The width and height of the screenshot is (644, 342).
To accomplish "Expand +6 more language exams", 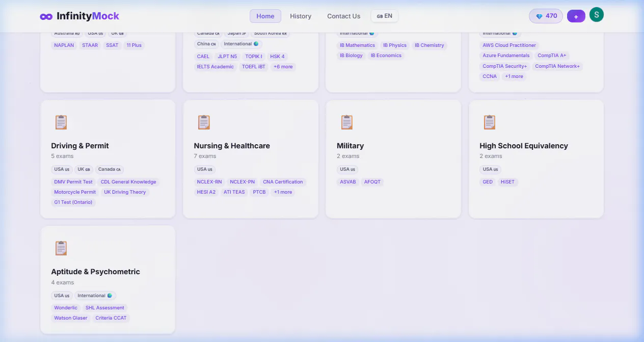I will click(x=283, y=67).
